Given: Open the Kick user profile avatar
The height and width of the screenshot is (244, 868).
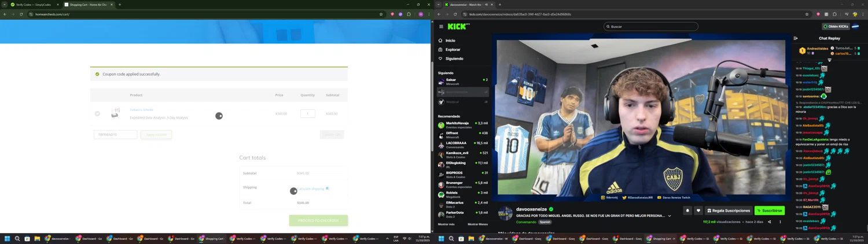Looking at the screenshot, I should pyautogui.click(x=855, y=27).
